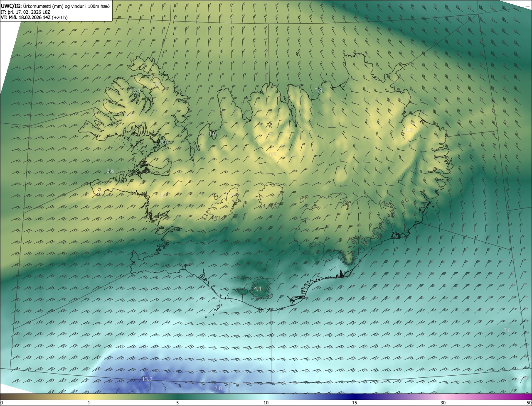Pick the 13.2 value in the blue area

(x=147, y=379)
